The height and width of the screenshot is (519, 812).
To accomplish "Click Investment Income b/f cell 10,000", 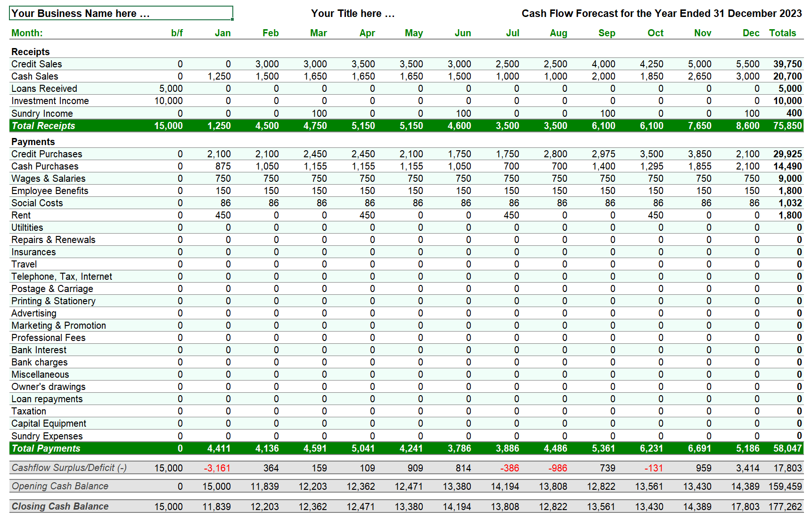I will point(168,101).
